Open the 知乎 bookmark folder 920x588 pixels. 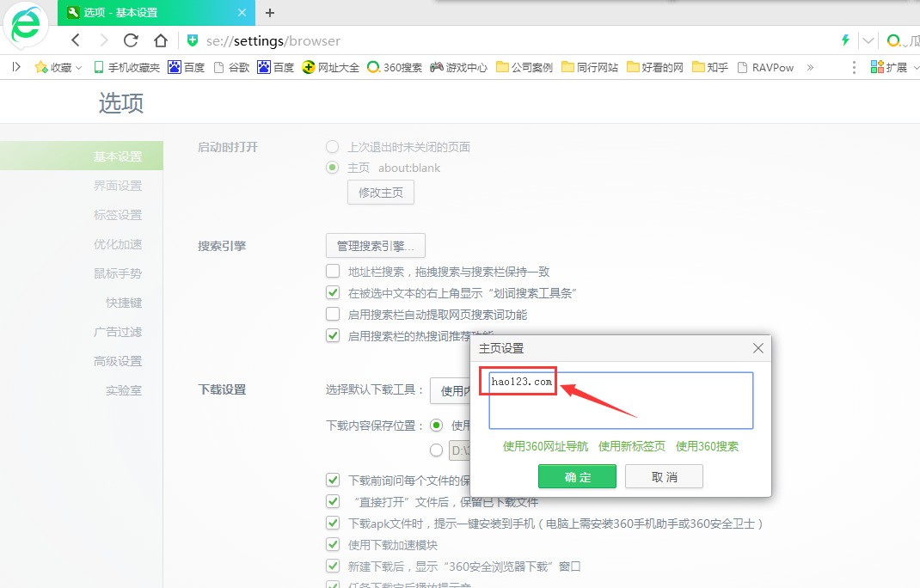pyautogui.click(x=710, y=68)
